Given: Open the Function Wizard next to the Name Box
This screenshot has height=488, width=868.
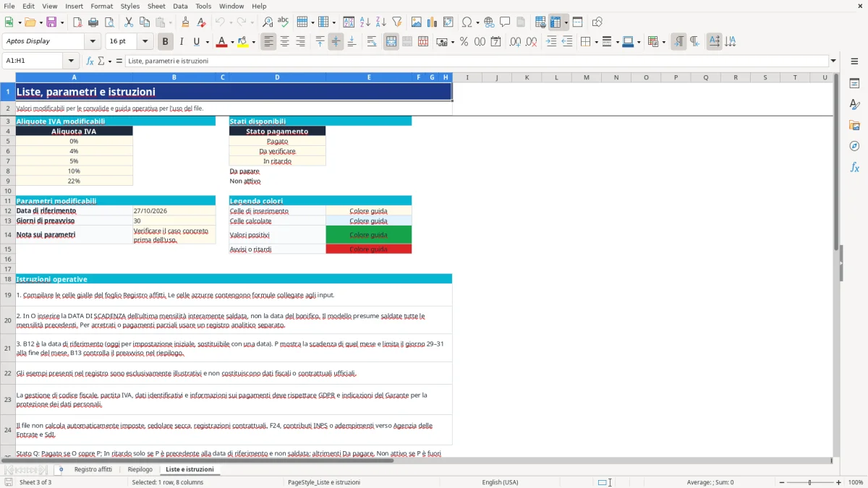Looking at the screenshot, I should click(x=90, y=61).
